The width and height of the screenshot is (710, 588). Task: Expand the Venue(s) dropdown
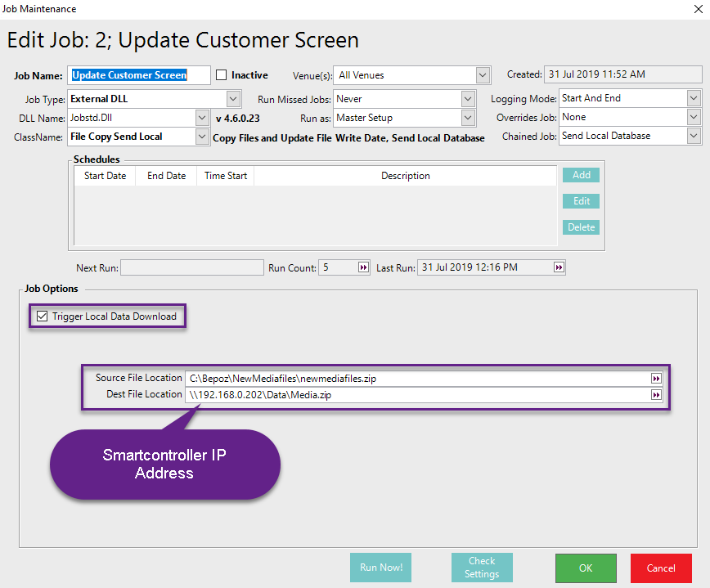click(x=483, y=75)
